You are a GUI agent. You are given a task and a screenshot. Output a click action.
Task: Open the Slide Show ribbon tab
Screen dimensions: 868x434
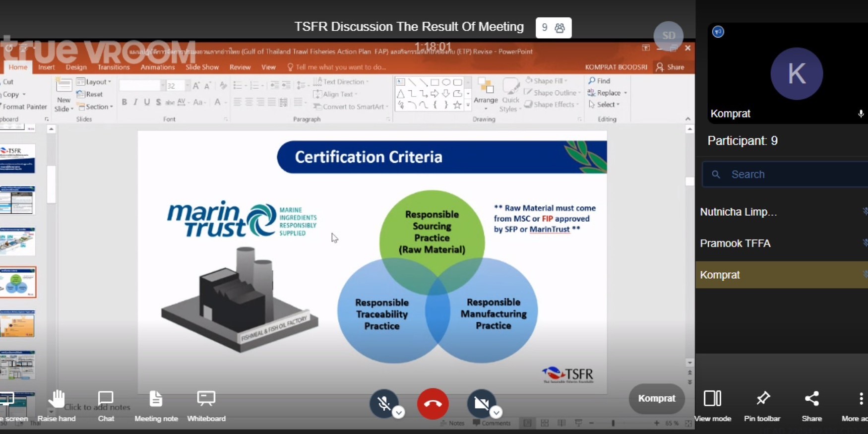pyautogui.click(x=202, y=67)
